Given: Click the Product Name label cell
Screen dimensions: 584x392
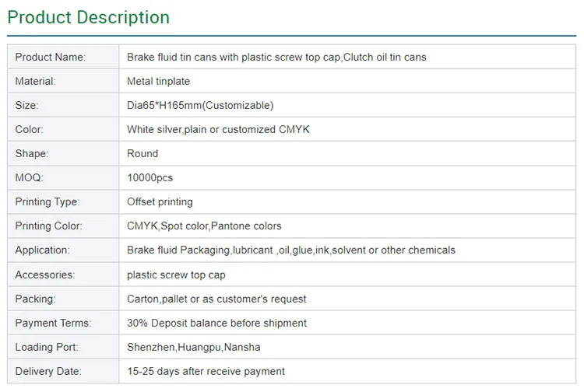Looking at the screenshot, I should [51, 57].
